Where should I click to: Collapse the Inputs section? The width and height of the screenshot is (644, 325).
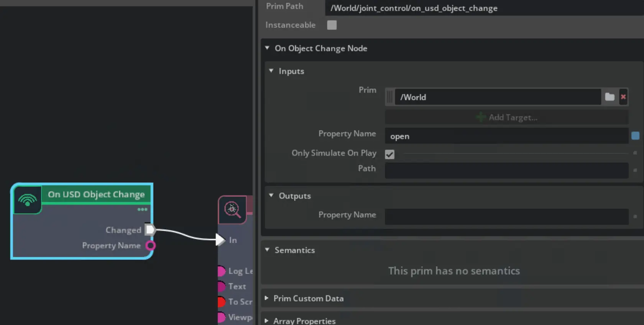pos(271,71)
